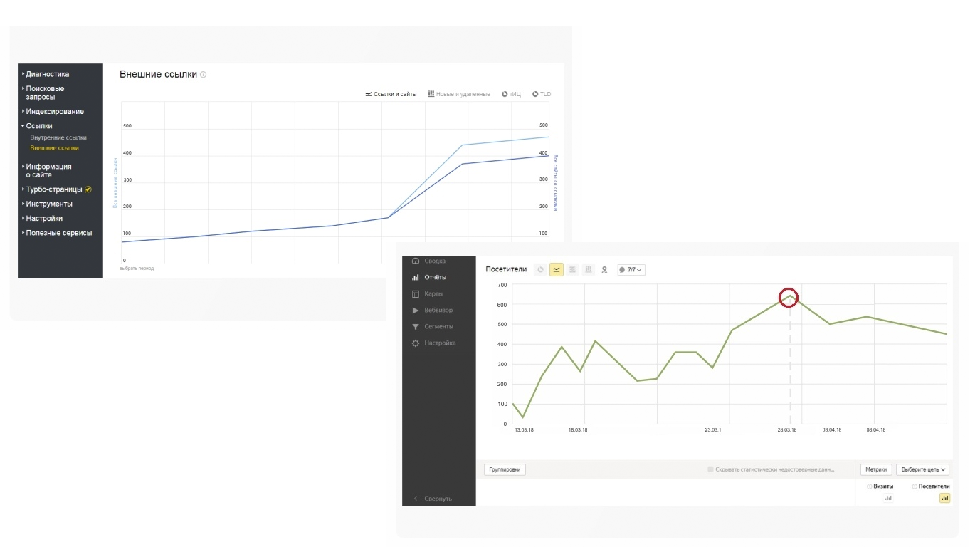Expand the Индексирование section
This screenshot has width=980, height=547.
coord(53,111)
